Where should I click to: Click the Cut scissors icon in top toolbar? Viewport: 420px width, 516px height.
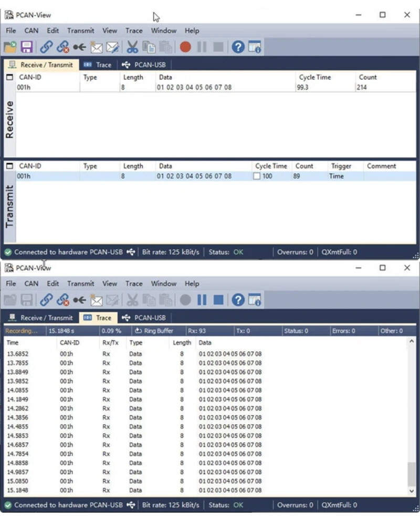[132, 47]
